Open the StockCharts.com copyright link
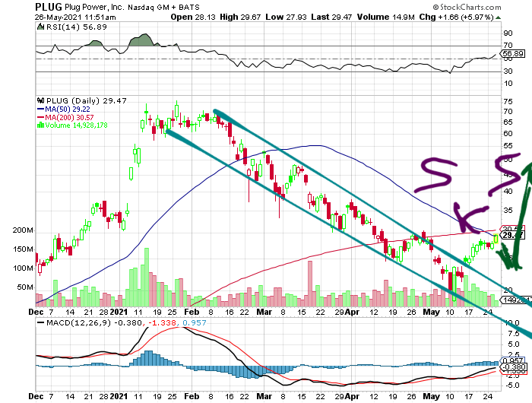This screenshot has width=532, height=403. click(467, 7)
